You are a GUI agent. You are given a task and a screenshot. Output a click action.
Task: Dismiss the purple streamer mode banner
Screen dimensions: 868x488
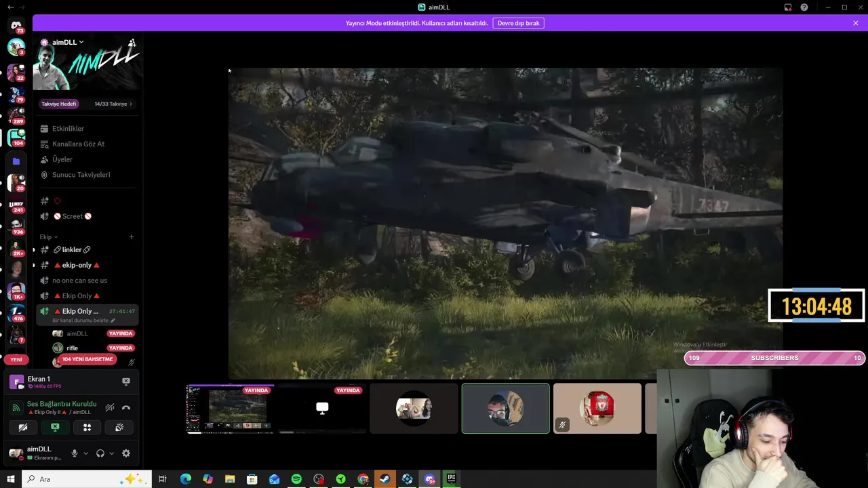click(x=856, y=23)
